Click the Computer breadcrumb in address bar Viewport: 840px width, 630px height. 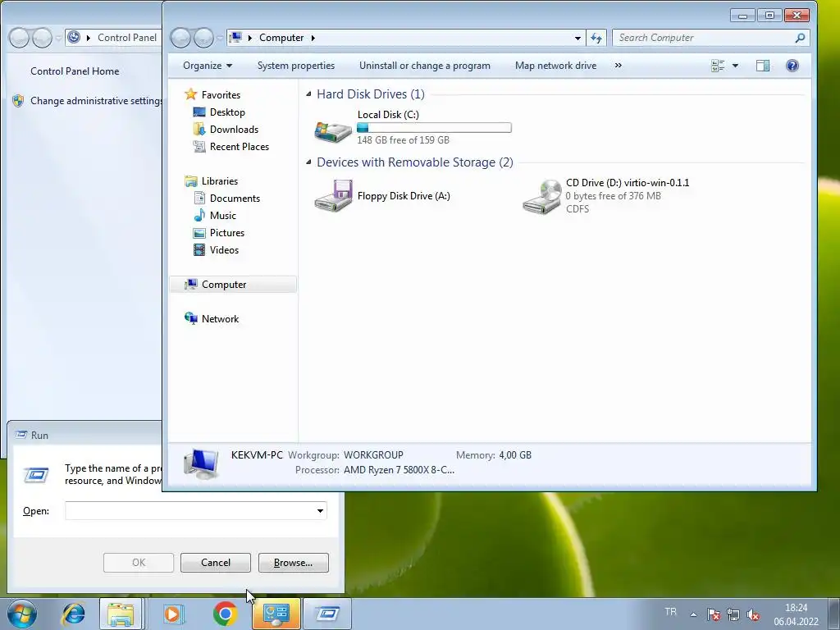click(281, 38)
